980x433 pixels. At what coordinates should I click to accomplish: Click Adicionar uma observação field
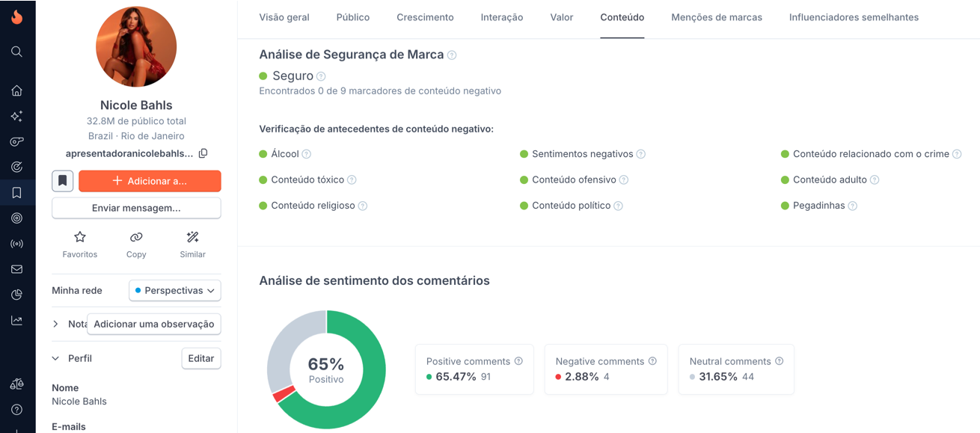[154, 324]
